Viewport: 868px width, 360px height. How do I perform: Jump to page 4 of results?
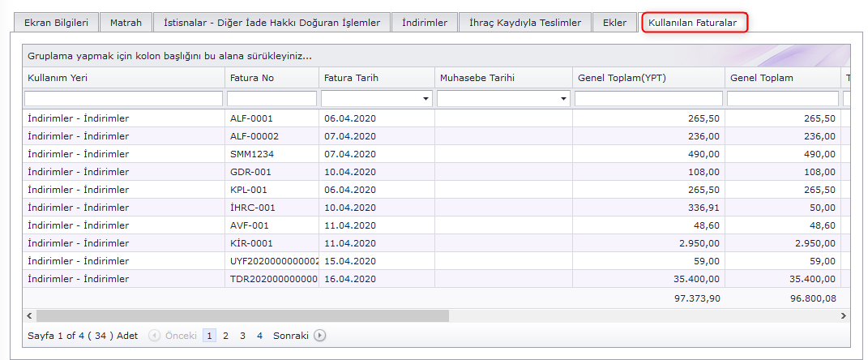(259, 336)
